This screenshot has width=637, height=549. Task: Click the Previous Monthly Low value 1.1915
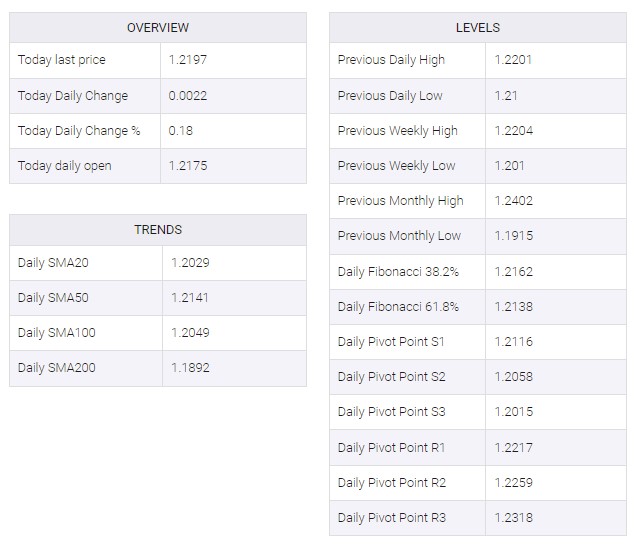pos(514,236)
